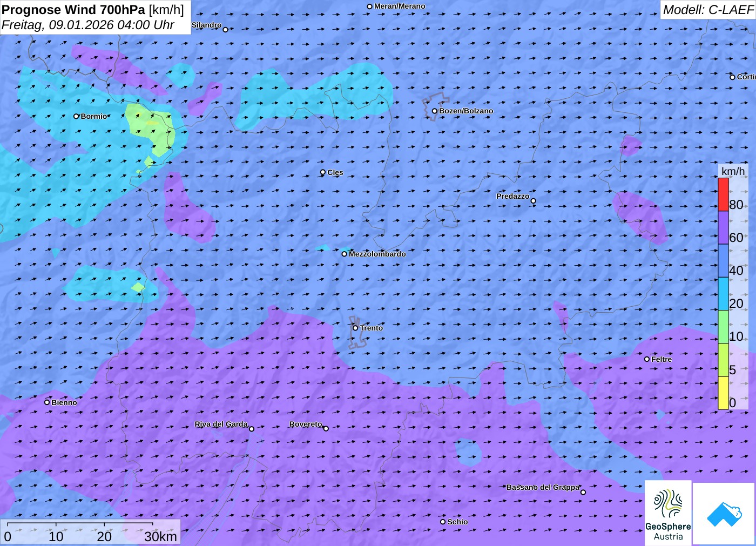The width and height of the screenshot is (756, 546).
Task: Click the cyan 20 km/h legend color
Action: pyautogui.click(x=723, y=294)
